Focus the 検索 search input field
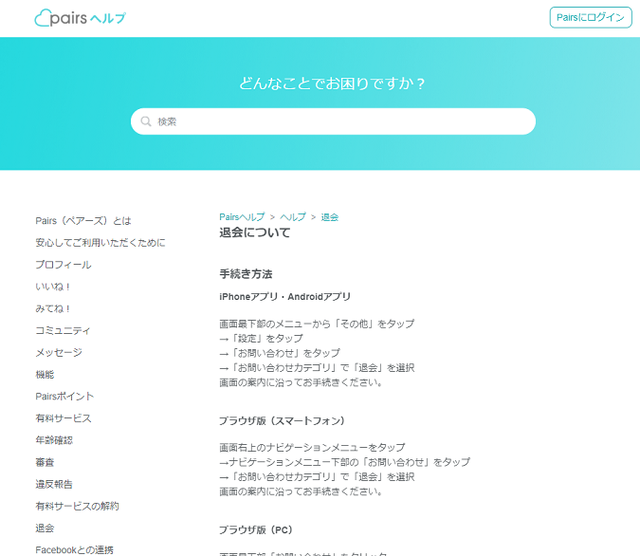 point(333,121)
